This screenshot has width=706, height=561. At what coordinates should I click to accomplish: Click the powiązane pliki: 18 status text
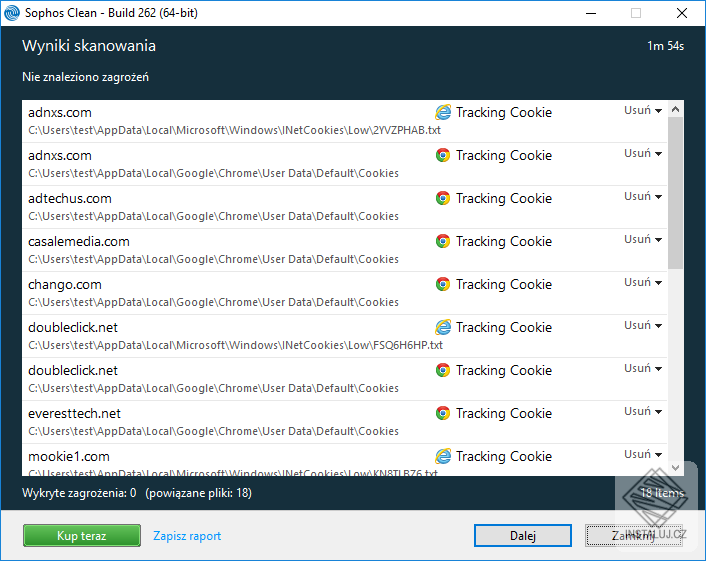(199, 493)
